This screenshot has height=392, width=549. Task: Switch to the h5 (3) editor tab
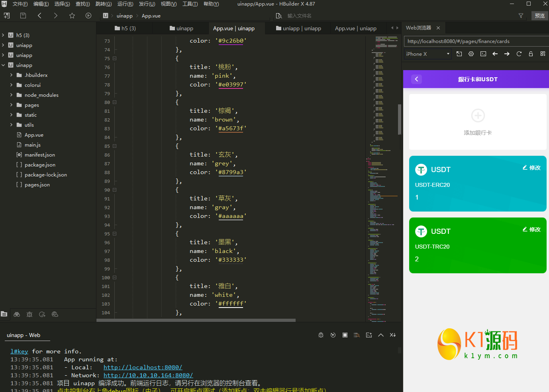tap(125, 28)
